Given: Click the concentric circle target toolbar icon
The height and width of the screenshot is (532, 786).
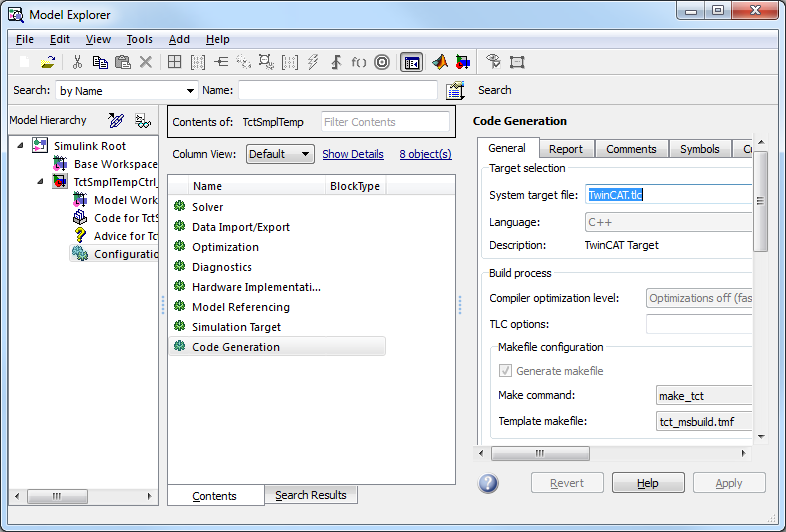Looking at the screenshot, I should (x=382, y=62).
